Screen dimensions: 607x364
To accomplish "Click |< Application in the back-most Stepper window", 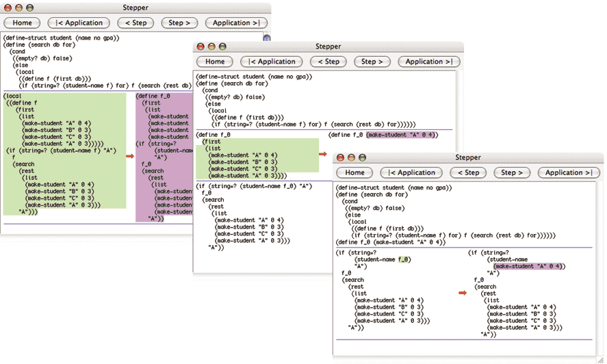I will click(79, 23).
